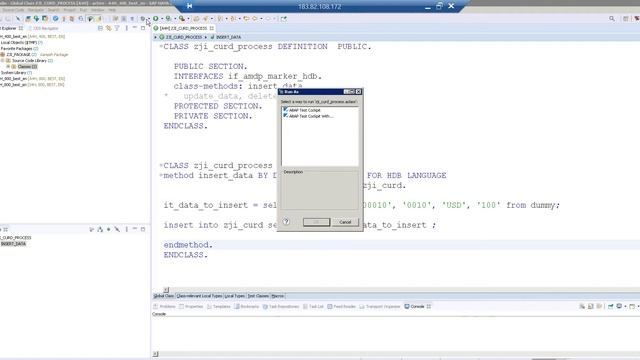
Task: Maximize the Outline panel
Action: coord(143,229)
